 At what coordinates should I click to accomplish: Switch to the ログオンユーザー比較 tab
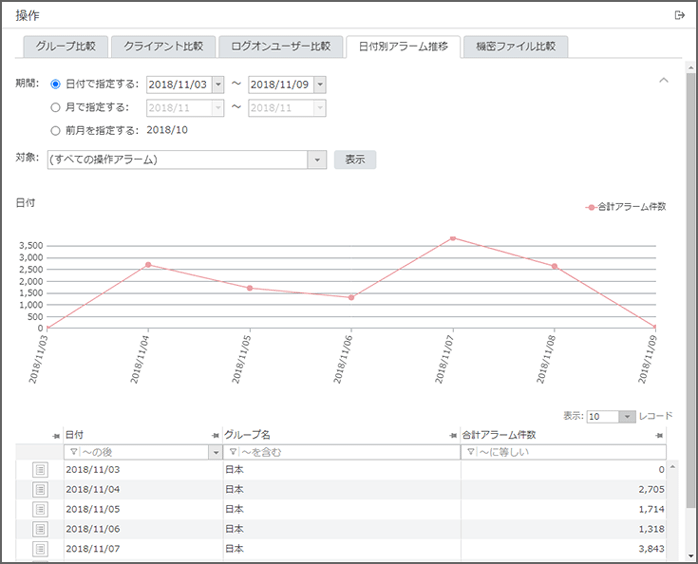(x=279, y=46)
